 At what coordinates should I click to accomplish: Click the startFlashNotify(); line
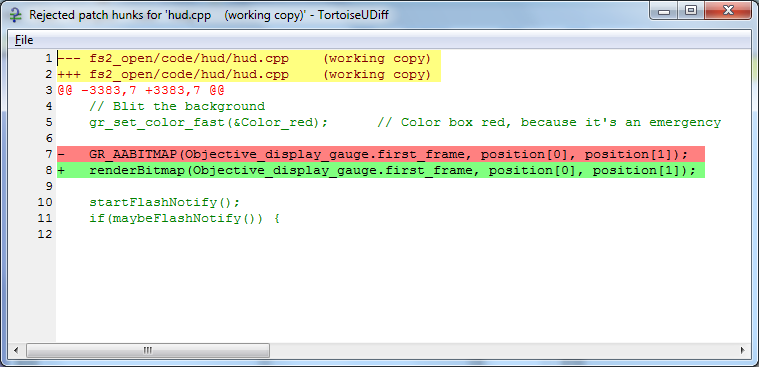pos(165,202)
